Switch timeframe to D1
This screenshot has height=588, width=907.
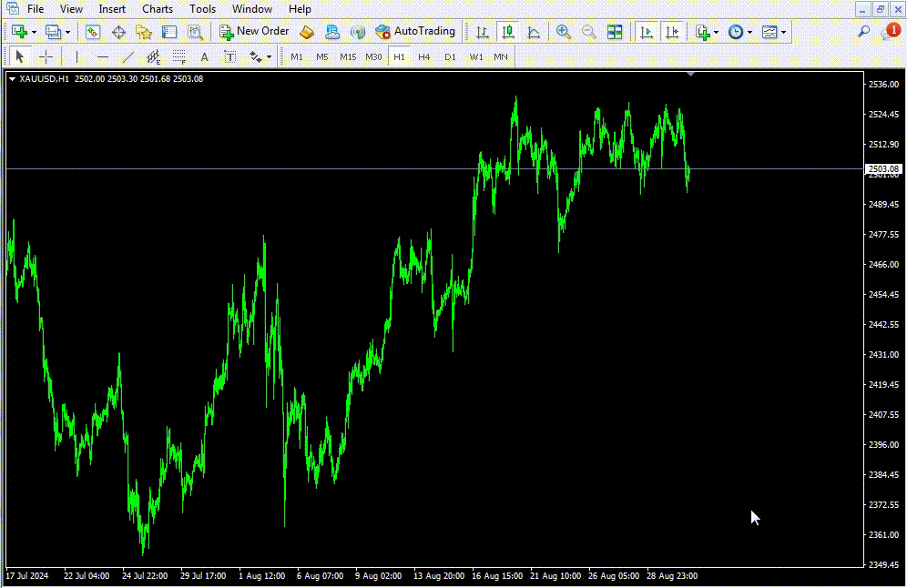pos(450,56)
